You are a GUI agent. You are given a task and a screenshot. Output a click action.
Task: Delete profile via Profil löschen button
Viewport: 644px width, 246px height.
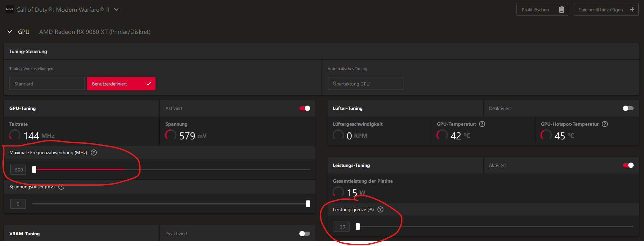pyautogui.click(x=542, y=10)
